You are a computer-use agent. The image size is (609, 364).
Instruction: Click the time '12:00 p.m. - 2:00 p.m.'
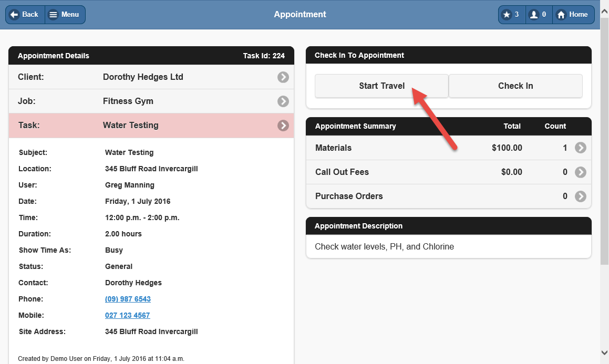tap(142, 217)
